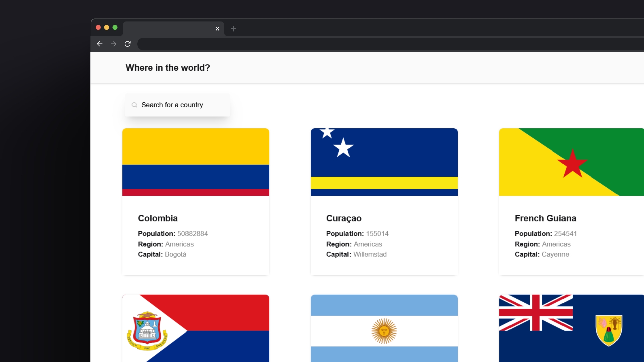This screenshot has height=362, width=644.
Task: Click the Colombia flag image
Action: 196,162
